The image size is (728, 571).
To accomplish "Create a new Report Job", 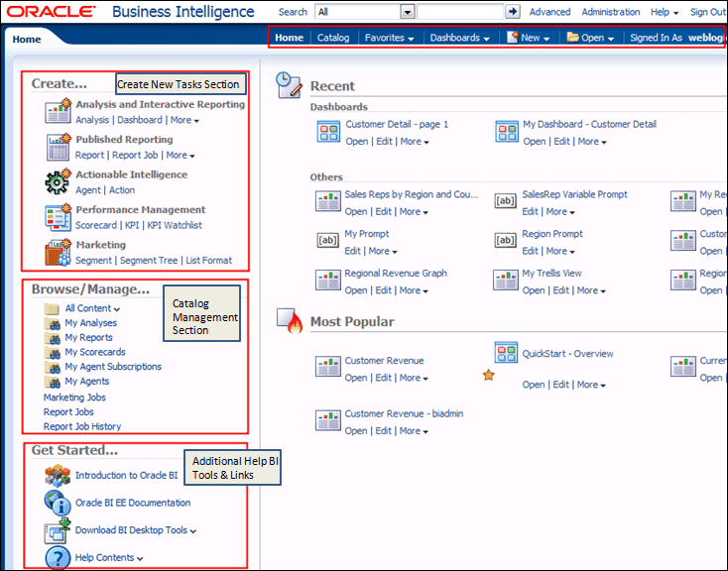I will [x=135, y=155].
